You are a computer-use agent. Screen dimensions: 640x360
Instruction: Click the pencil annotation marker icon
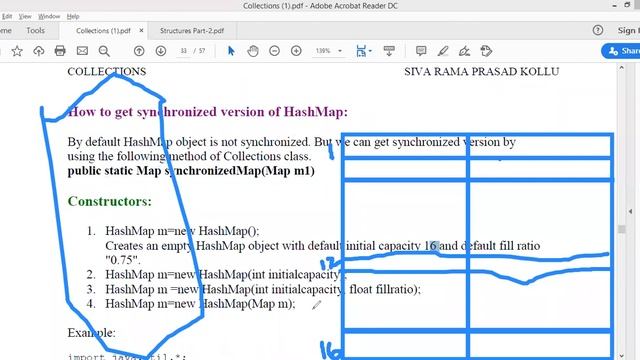coord(316,305)
